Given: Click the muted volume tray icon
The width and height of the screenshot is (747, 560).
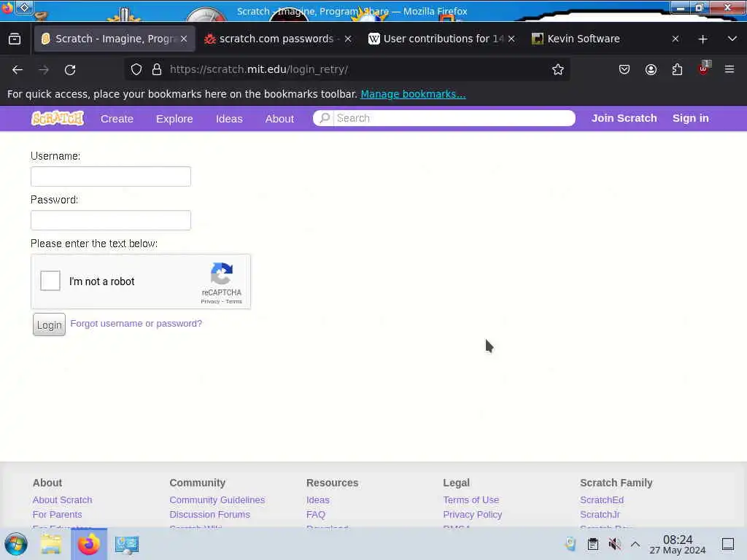Looking at the screenshot, I should point(614,544).
